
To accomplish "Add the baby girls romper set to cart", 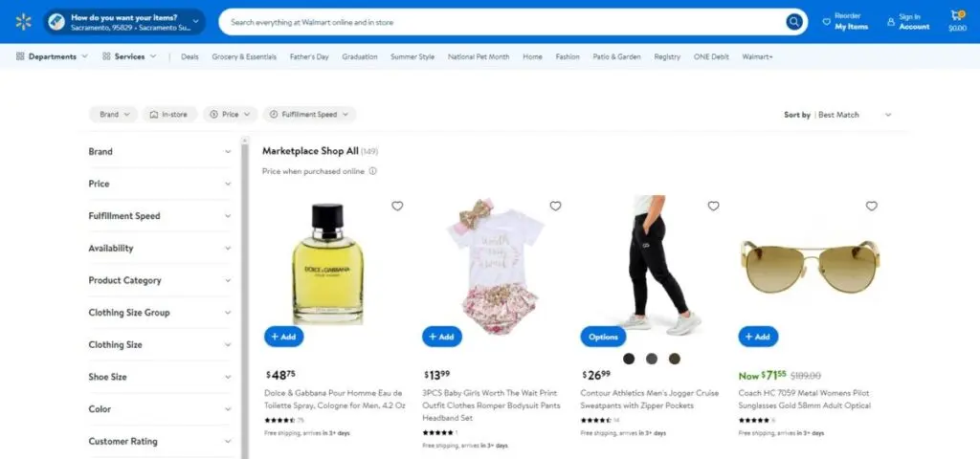I will point(442,337).
